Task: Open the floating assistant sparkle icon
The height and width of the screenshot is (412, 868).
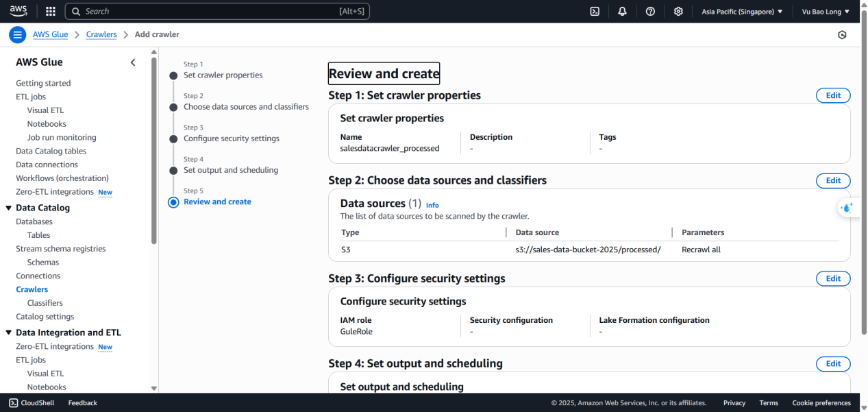Action: coord(848,208)
